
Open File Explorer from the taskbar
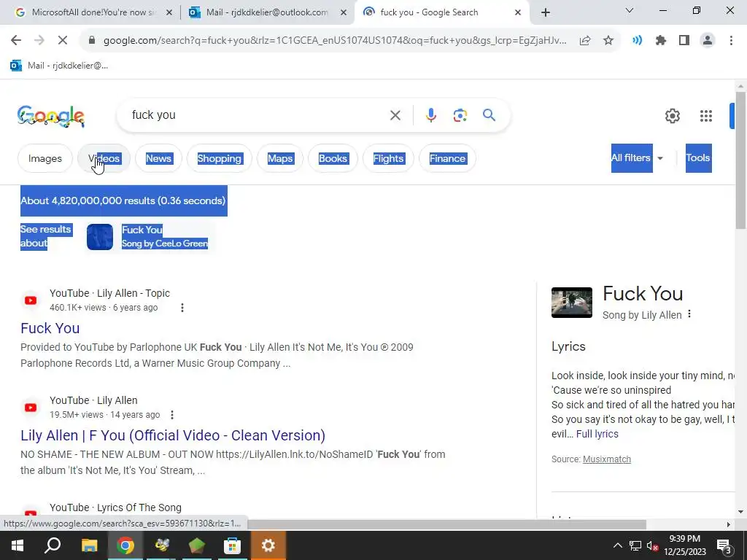89,545
